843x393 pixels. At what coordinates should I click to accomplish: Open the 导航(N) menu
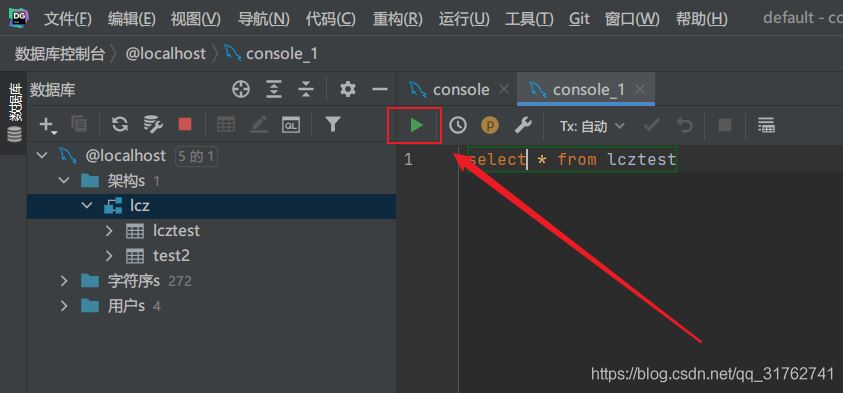click(x=263, y=19)
